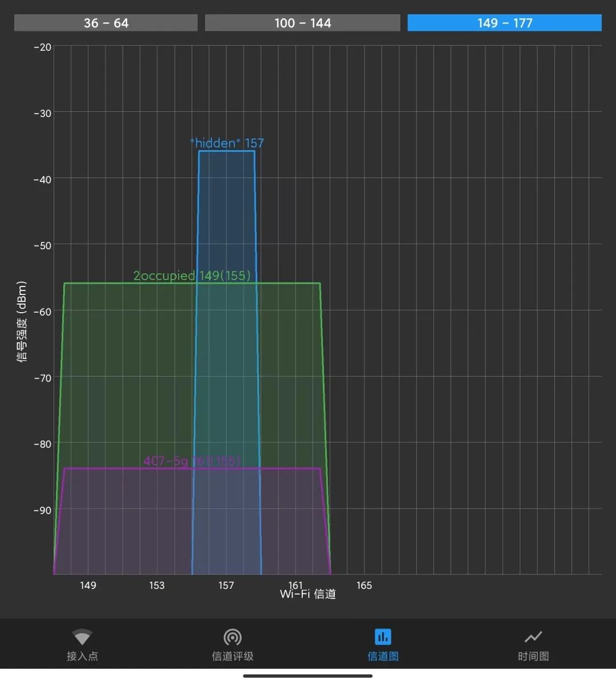Tap the home indicator bar
616x683 pixels.
pyautogui.click(x=308, y=676)
